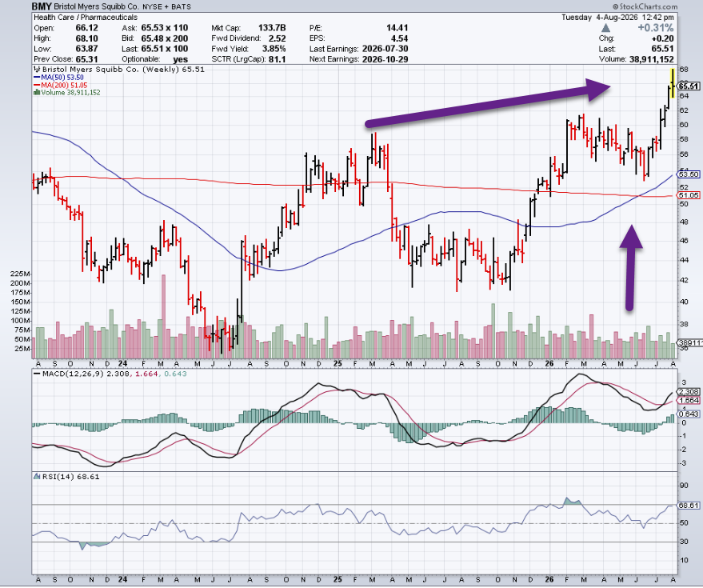Click the Fwd Yield value 3.85%
Screen dimensions: 703x588
[274, 49]
